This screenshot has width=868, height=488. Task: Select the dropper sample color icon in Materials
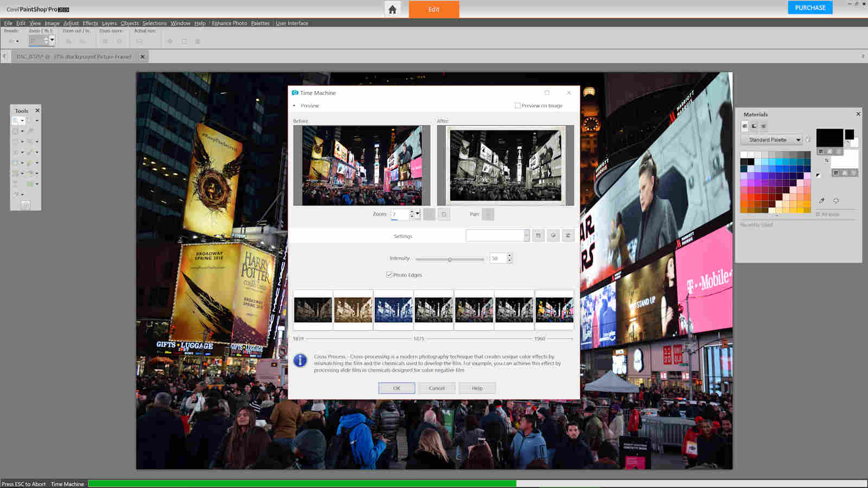point(822,201)
